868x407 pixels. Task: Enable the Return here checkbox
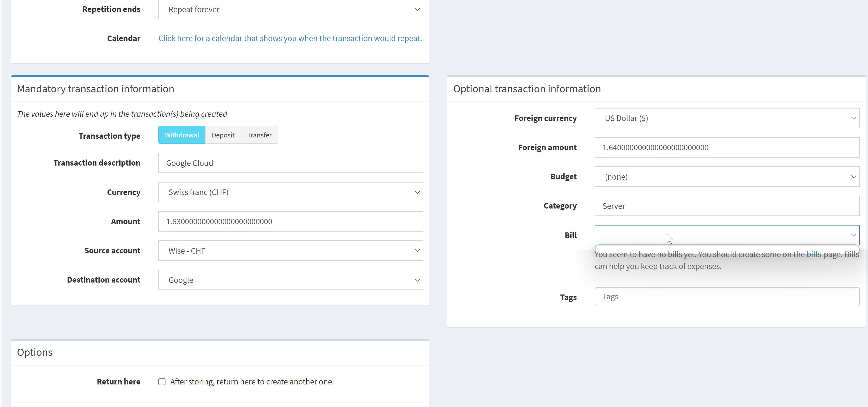[162, 382]
